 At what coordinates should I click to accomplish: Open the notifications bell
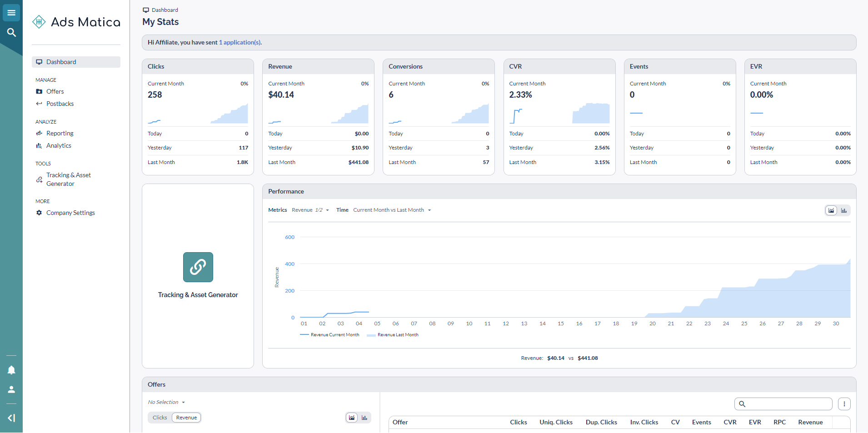(x=11, y=370)
